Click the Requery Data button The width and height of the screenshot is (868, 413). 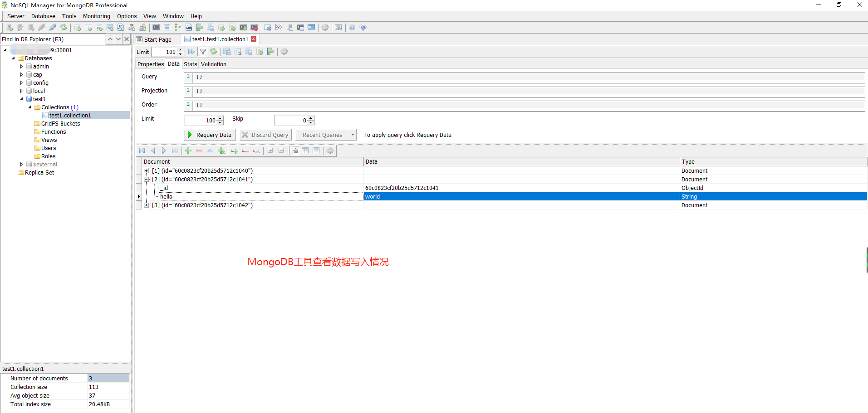point(209,135)
